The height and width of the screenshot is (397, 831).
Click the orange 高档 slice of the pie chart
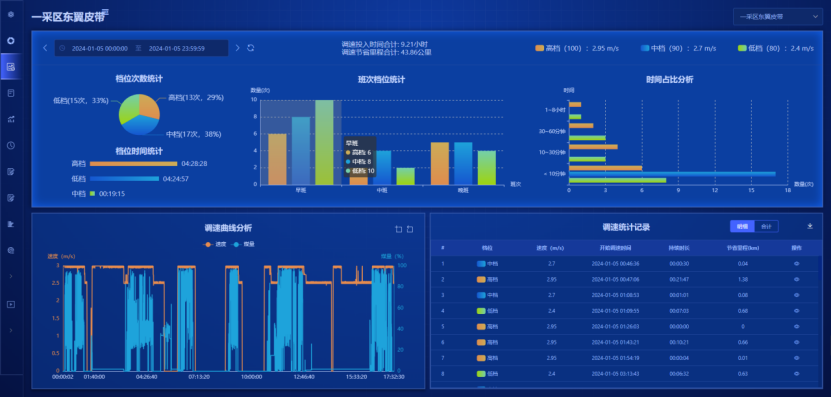[x=149, y=106]
